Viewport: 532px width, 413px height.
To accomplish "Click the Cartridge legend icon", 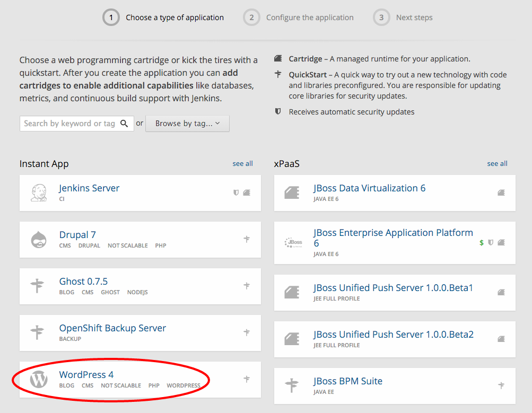I will coord(278,58).
